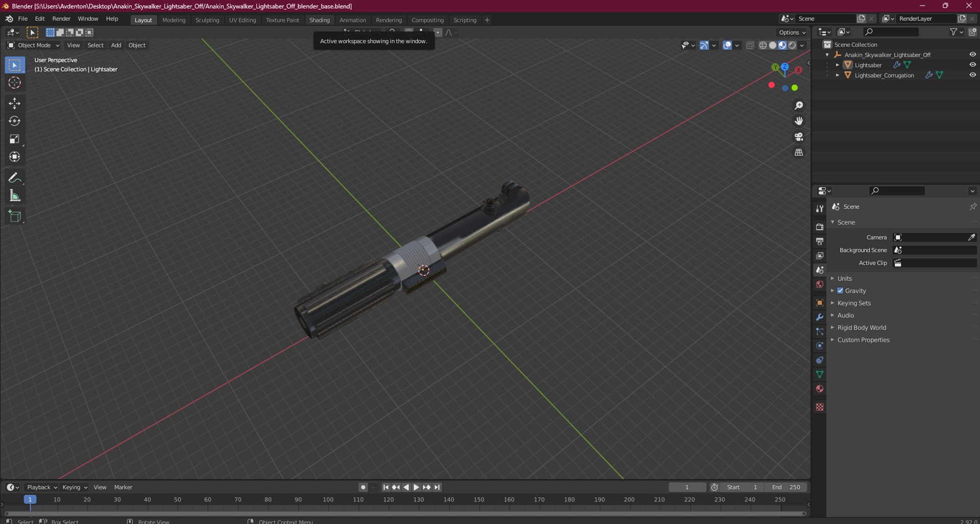This screenshot has width=980, height=524.
Task: Toggle auto keying record button
Action: click(363, 487)
